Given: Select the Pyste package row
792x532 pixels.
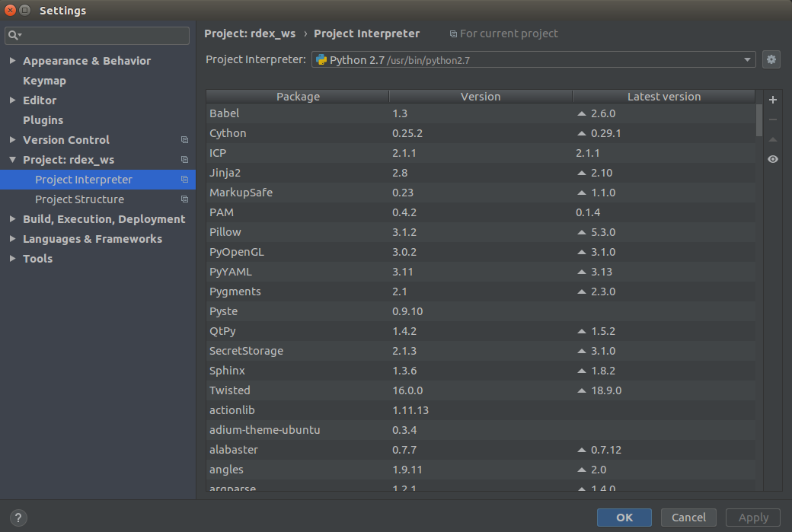Looking at the screenshot, I should 481,311.
